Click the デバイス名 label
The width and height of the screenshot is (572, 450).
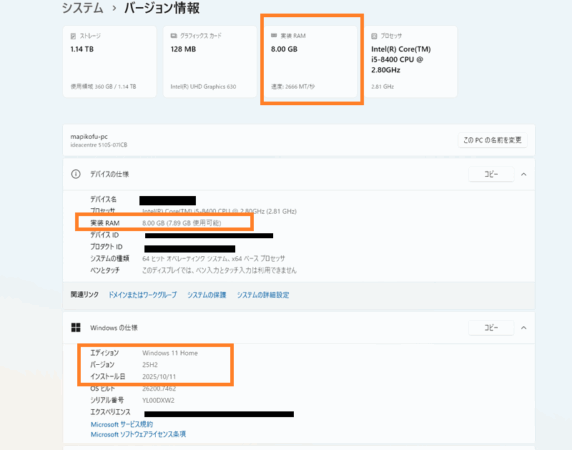[103, 199]
